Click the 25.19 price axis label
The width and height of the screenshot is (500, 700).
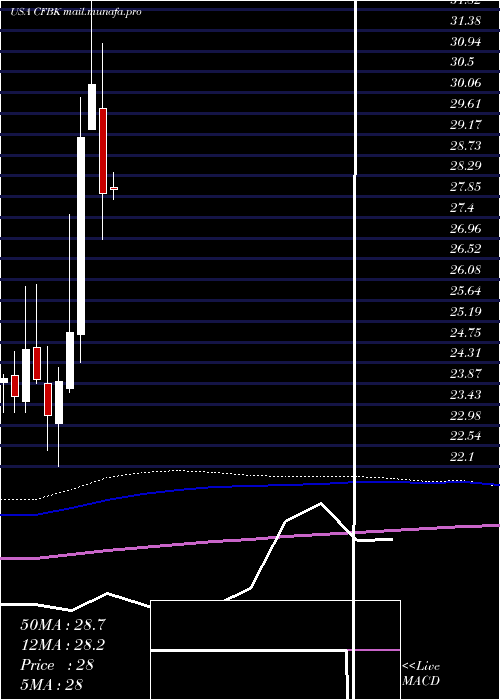(x=466, y=311)
